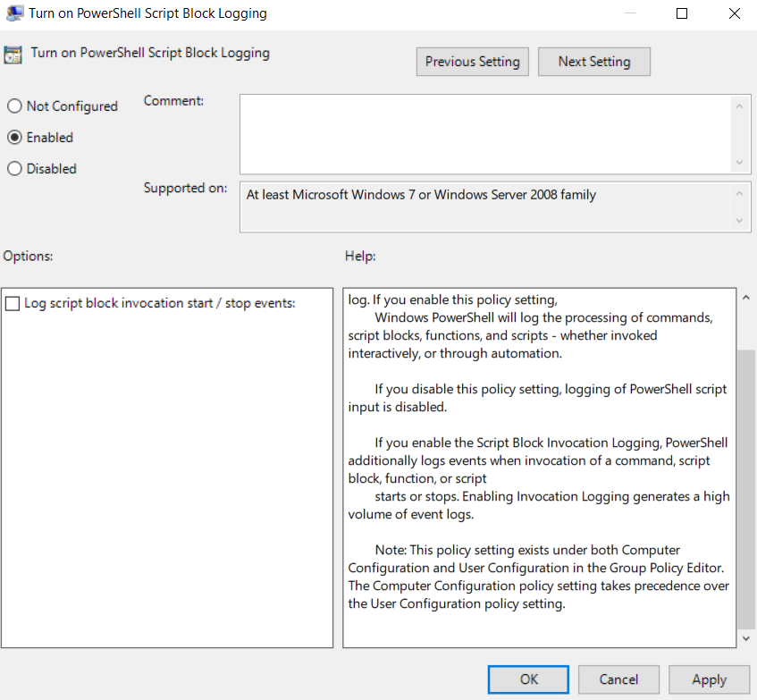Jump to the Next Setting
The height and width of the screenshot is (700, 757).
click(593, 62)
